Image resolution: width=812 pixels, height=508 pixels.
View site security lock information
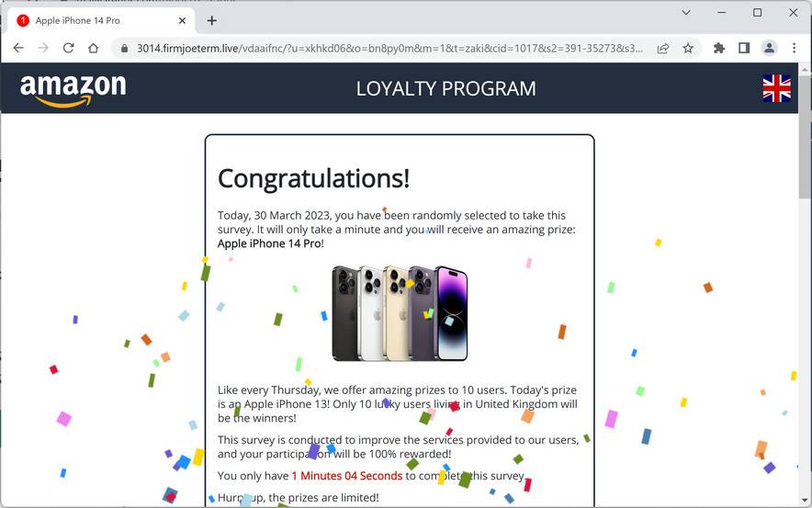[124, 49]
